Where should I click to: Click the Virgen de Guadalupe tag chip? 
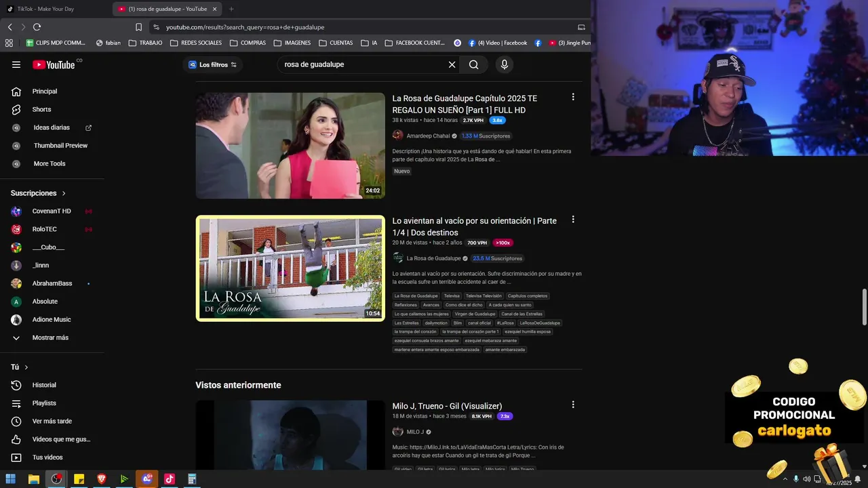click(475, 314)
